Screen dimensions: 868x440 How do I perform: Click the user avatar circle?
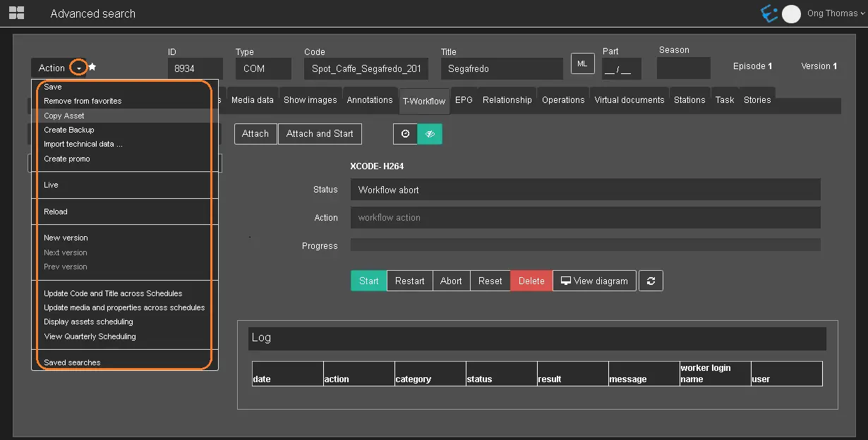tap(792, 14)
